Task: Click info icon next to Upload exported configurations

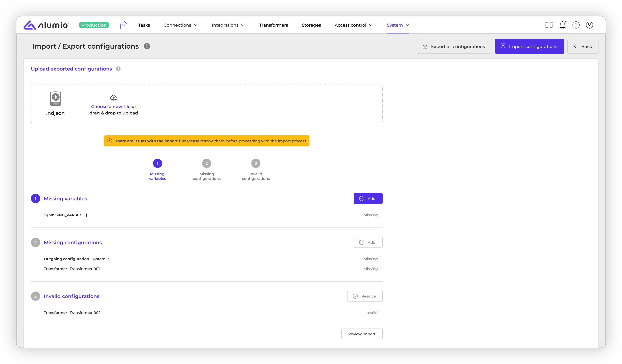Action: 118,69
